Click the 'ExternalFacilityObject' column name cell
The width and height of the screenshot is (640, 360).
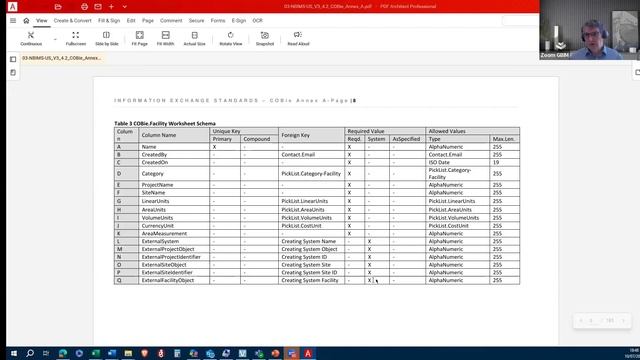(x=174, y=280)
